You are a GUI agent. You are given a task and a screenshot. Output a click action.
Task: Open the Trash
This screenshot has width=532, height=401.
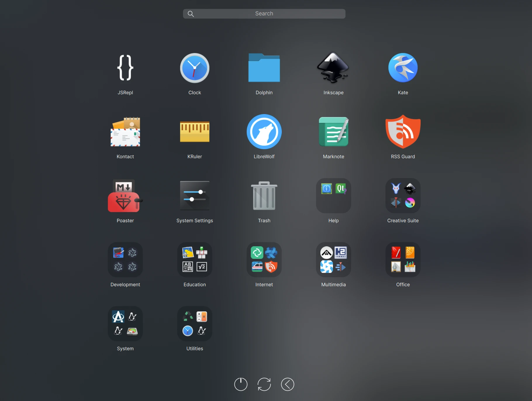264,196
